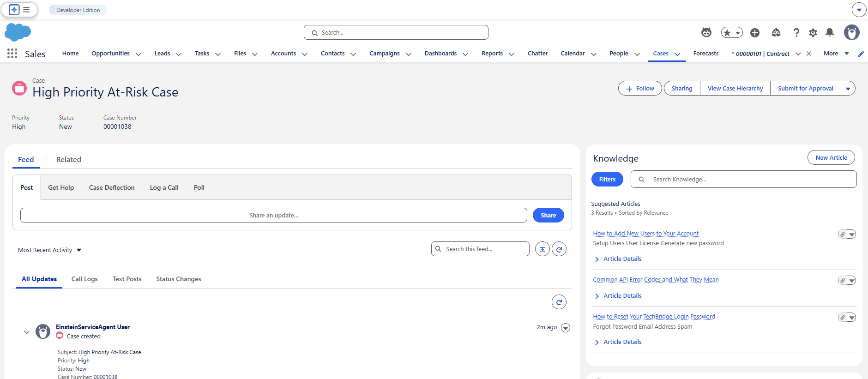
Task: Open the Global Actions plus icon
Action: (x=755, y=32)
